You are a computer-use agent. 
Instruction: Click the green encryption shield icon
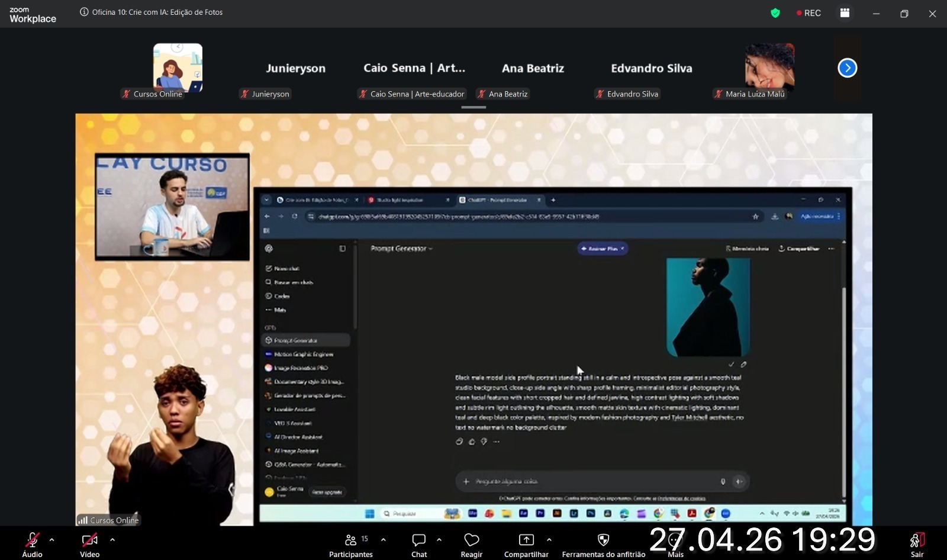(x=775, y=12)
